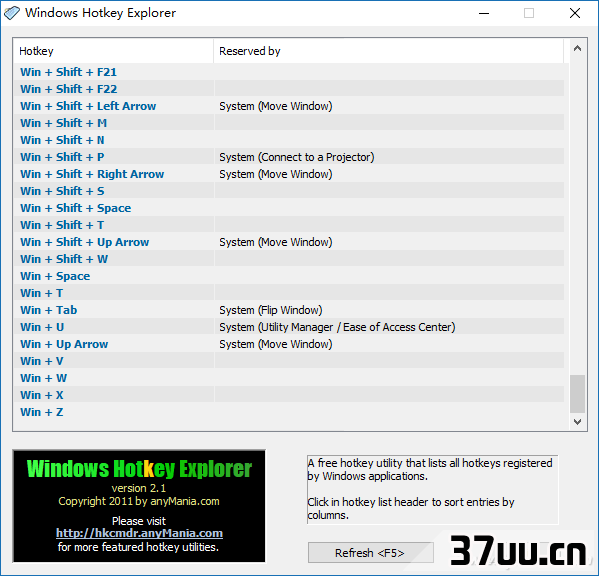Image resolution: width=599 pixels, height=576 pixels.
Task: Close the Windows Hotkey Explorer window
Action: click(575, 13)
